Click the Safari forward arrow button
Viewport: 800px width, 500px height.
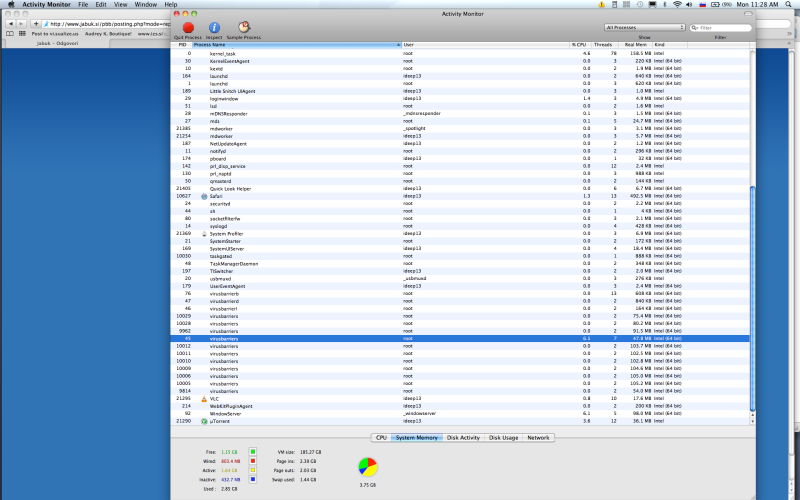[x=21, y=23]
